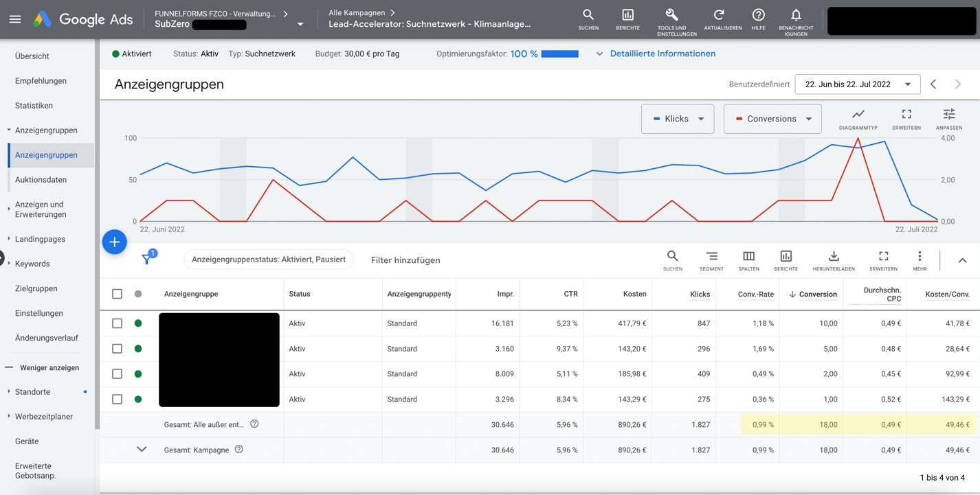Click the blue Optimierungsfaktor progress bar

pyautogui.click(x=559, y=54)
